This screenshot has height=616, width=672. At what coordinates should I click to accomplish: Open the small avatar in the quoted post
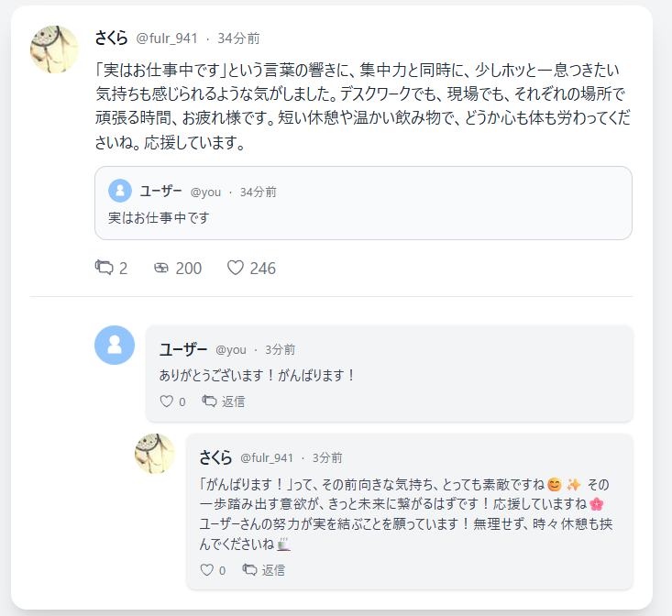[120, 191]
